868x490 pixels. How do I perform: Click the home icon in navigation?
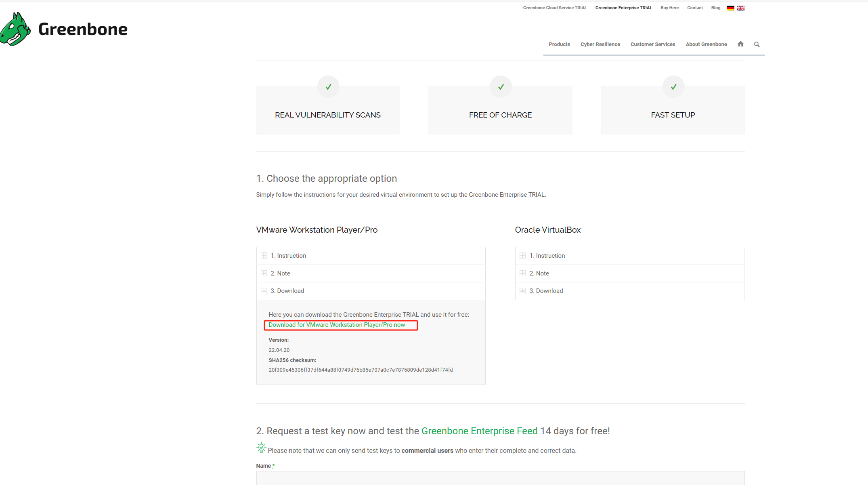pyautogui.click(x=740, y=44)
